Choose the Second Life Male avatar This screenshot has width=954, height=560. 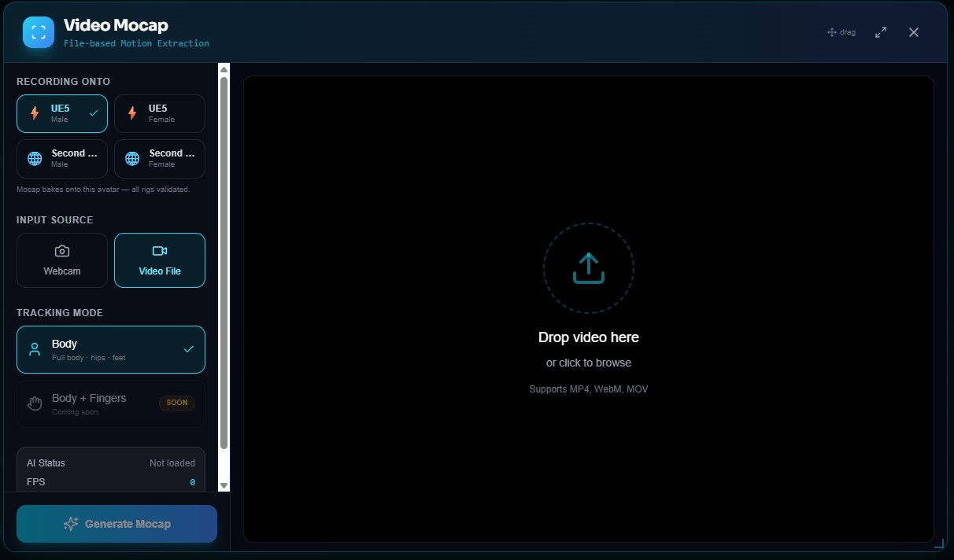pyautogui.click(x=62, y=159)
